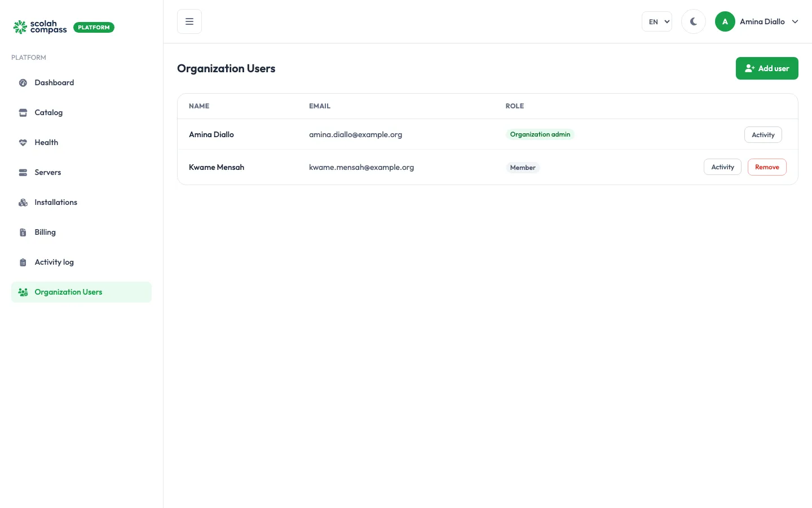Open the Dashboard menu item
The height and width of the screenshot is (508, 812).
tap(81, 83)
